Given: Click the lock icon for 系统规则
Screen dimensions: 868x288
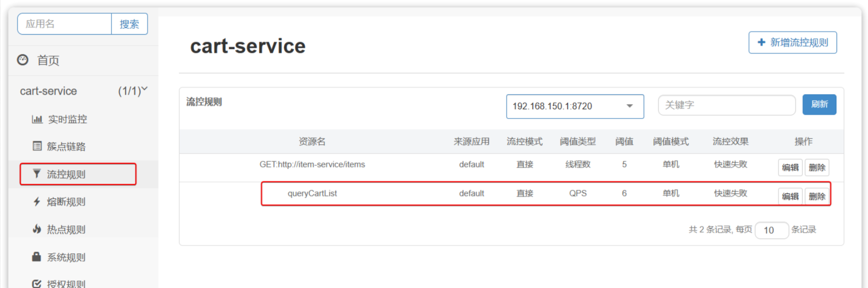Looking at the screenshot, I should click(x=36, y=257).
